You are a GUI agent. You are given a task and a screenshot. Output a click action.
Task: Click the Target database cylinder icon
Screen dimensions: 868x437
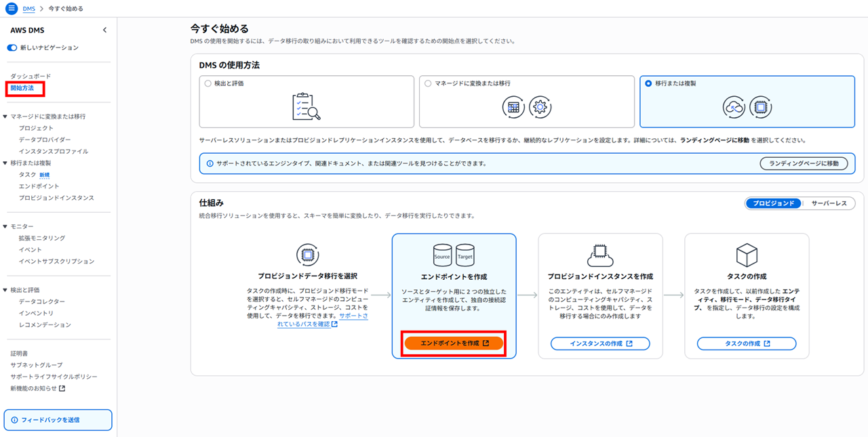coord(465,255)
